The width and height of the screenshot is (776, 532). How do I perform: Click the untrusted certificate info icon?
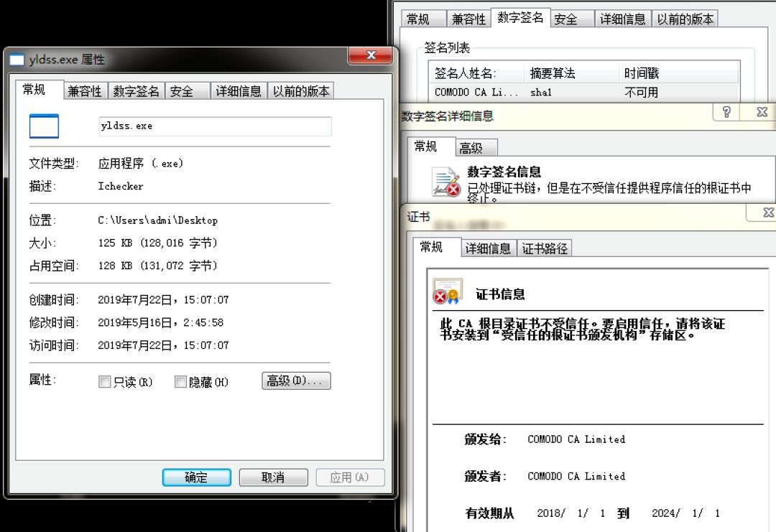(448, 292)
